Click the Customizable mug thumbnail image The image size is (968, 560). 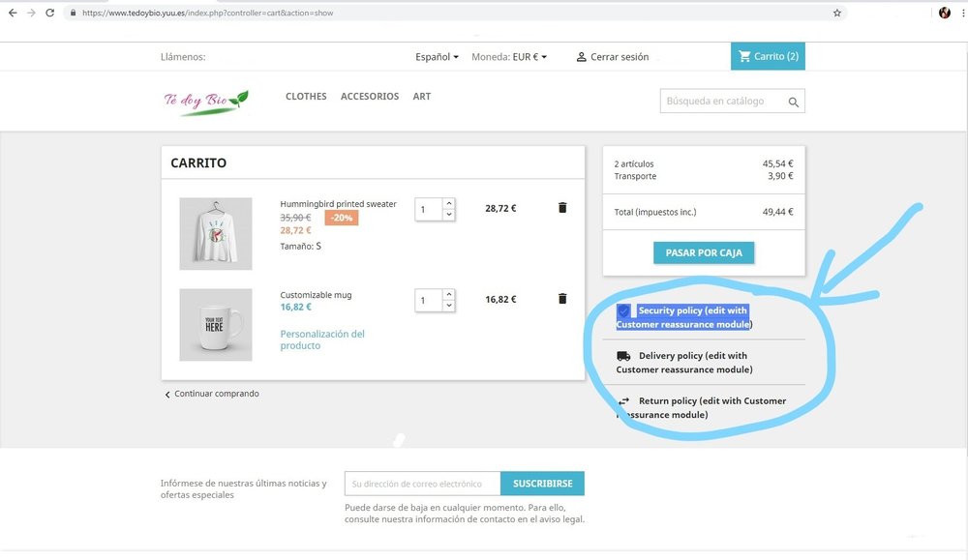point(216,324)
